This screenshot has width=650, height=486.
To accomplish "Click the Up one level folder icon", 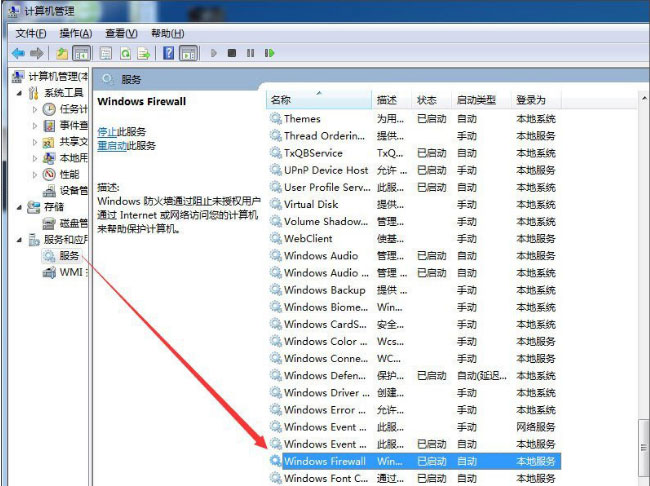I will click(63, 53).
